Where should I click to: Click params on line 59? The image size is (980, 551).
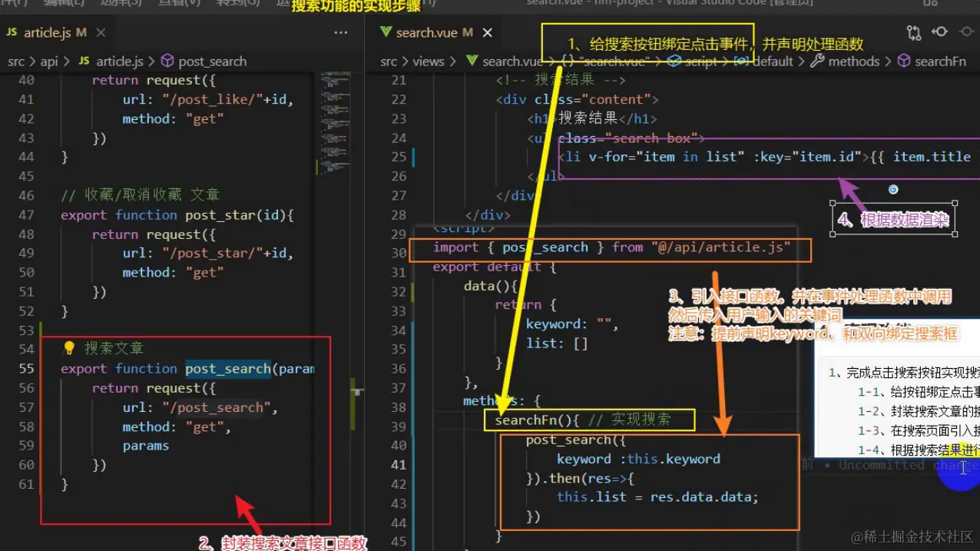point(146,446)
